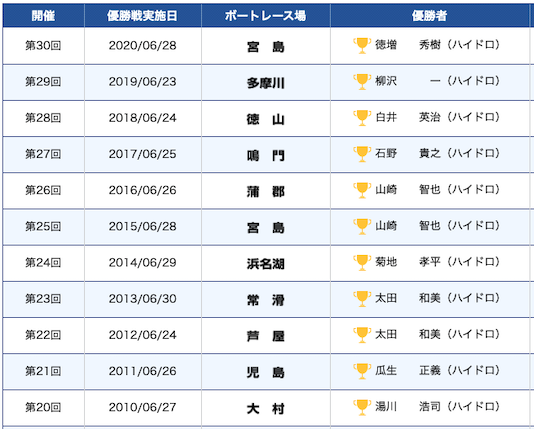Click trophy icon beside 白井 英治
This screenshot has width=534, height=429.
pos(362,118)
